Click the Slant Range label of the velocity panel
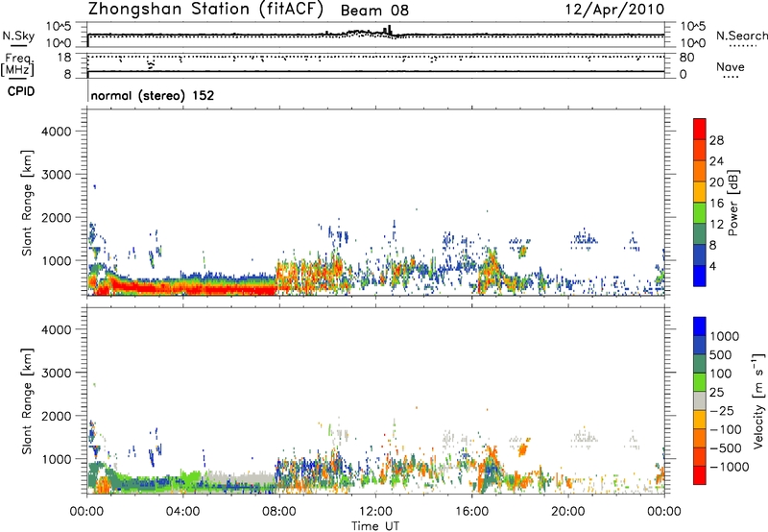 click(27, 400)
